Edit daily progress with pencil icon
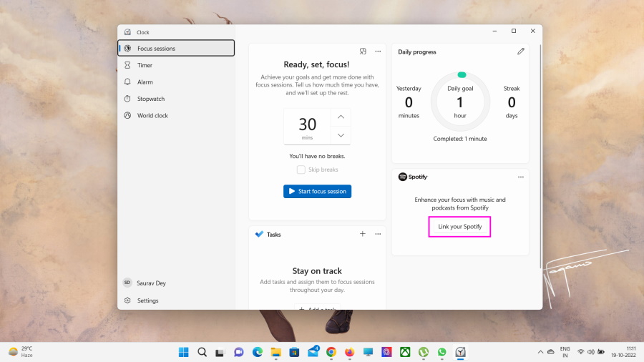This screenshot has height=362, width=644. [x=521, y=52]
